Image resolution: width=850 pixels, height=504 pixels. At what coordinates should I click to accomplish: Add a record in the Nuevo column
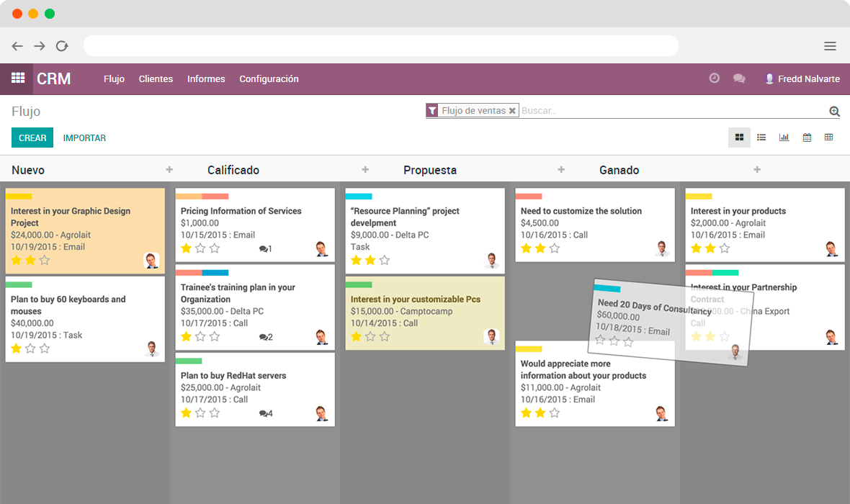point(169,169)
